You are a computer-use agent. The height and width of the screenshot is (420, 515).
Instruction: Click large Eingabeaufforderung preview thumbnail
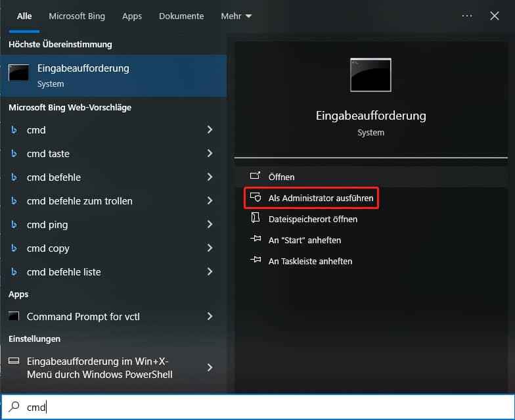370,75
